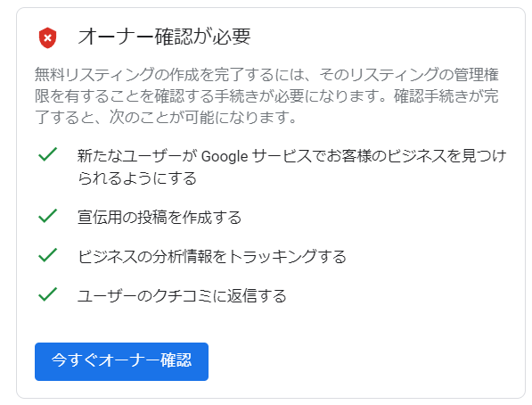Click the text 宣伝用の投稿を作成する

tap(160, 218)
